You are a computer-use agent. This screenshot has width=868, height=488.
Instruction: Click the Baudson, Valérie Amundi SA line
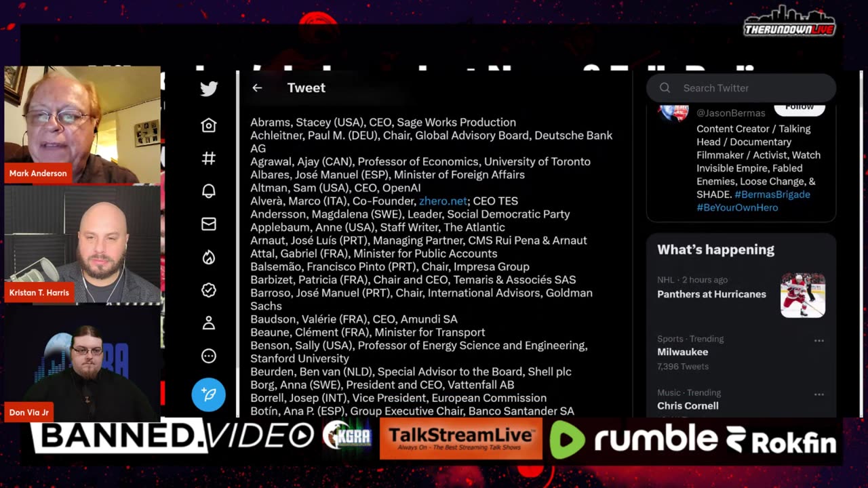tap(354, 319)
